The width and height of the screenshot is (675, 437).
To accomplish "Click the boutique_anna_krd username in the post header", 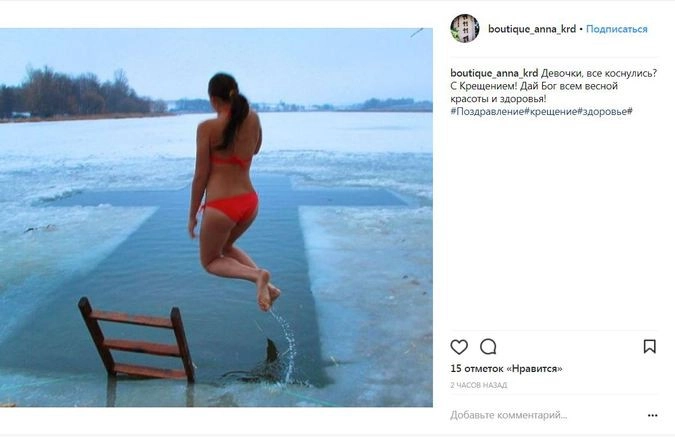I will pos(531,29).
